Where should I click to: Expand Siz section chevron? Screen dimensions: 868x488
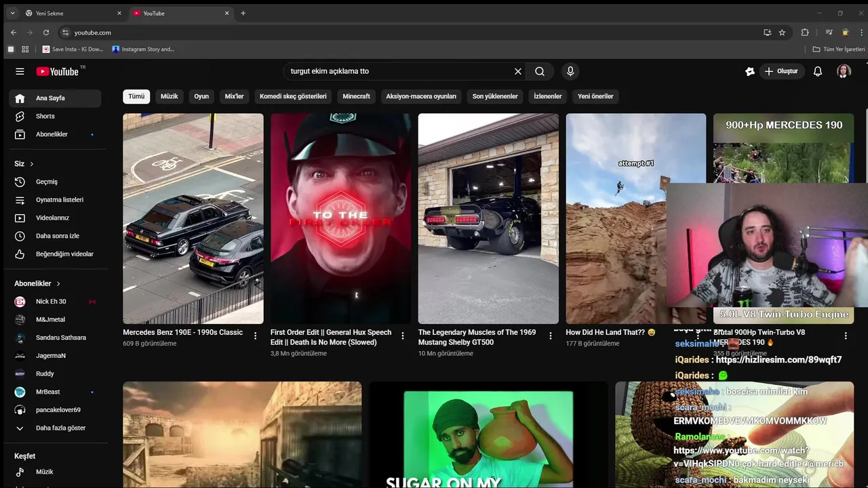tap(31, 164)
